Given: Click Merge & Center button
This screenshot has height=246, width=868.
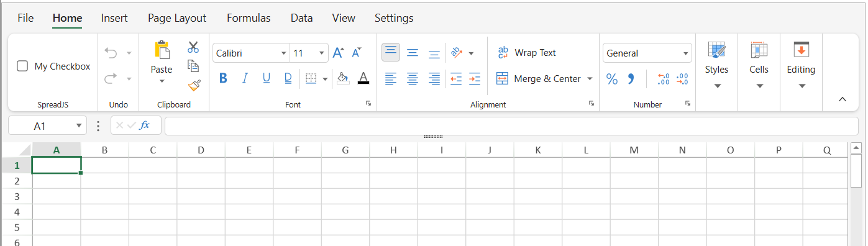Looking at the screenshot, I should pyautogui.click(x=539, y=79).
